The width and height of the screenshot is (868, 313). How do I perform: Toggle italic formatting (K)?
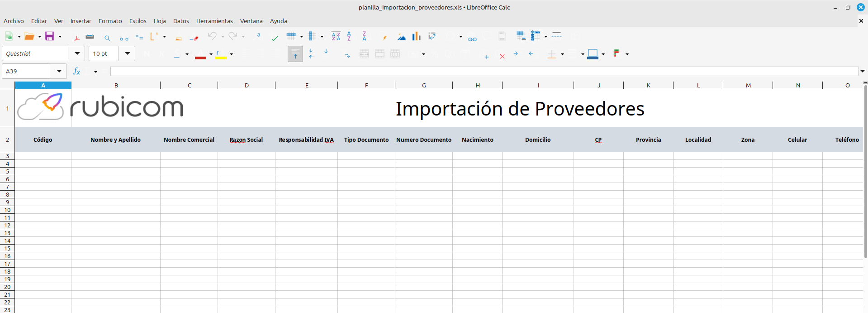click(162, 54)
